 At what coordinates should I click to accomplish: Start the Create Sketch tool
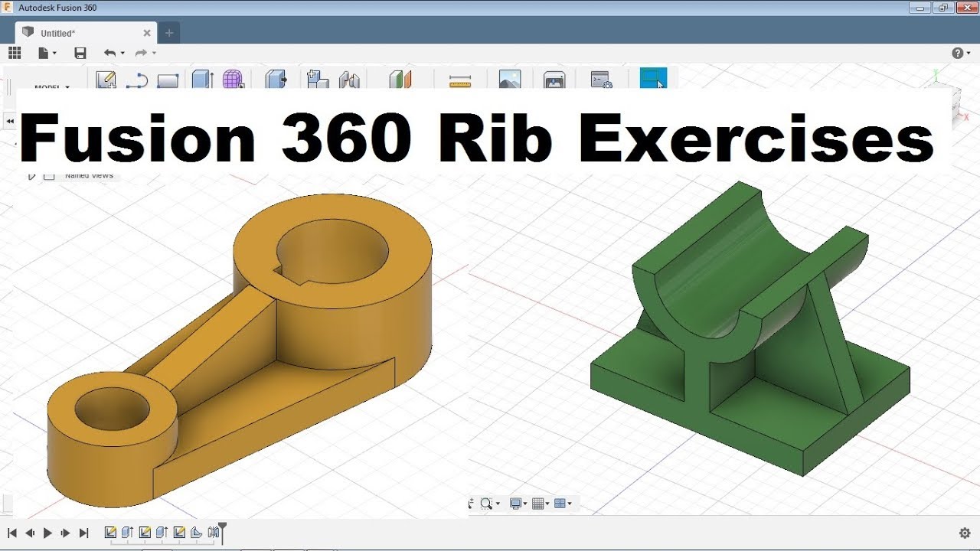point(106,80)
